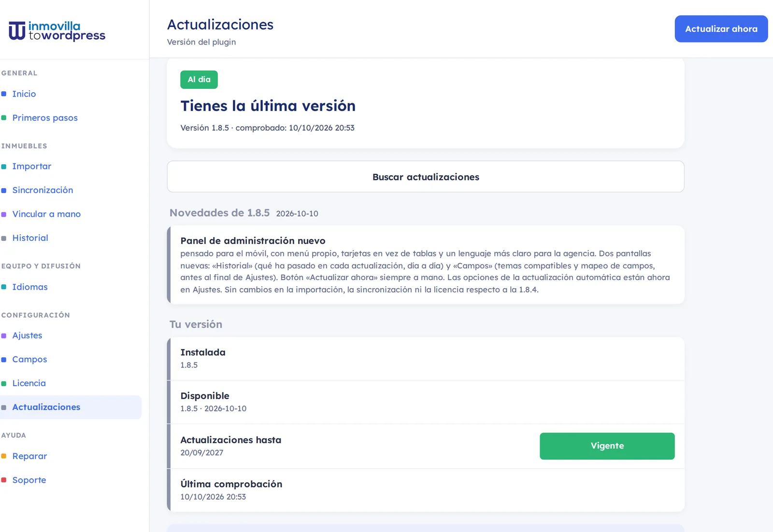
Task: Click the Inmovilla to WordPress logo
Action: click(57, 30)
